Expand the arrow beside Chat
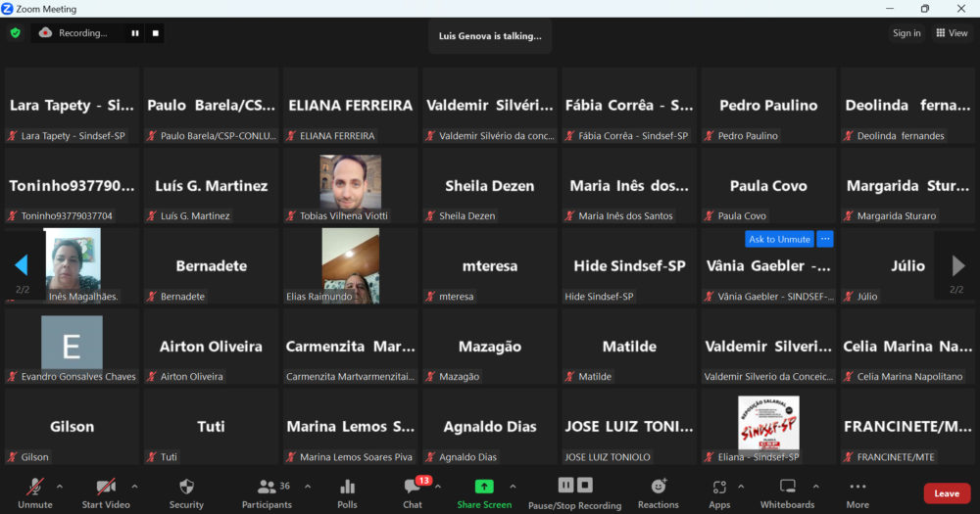The height and width of the screenshot is (514, 980). pyautogui.click(x=438, y=486)
